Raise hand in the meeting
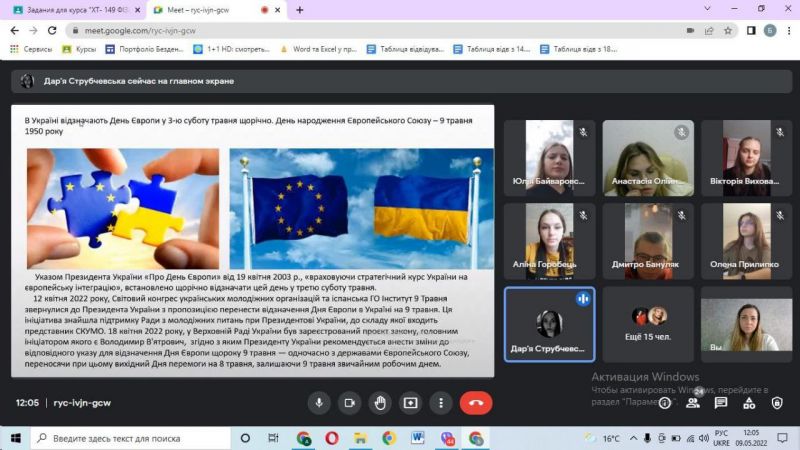Viewport: 800px width, 450px height. pos(380,403)
